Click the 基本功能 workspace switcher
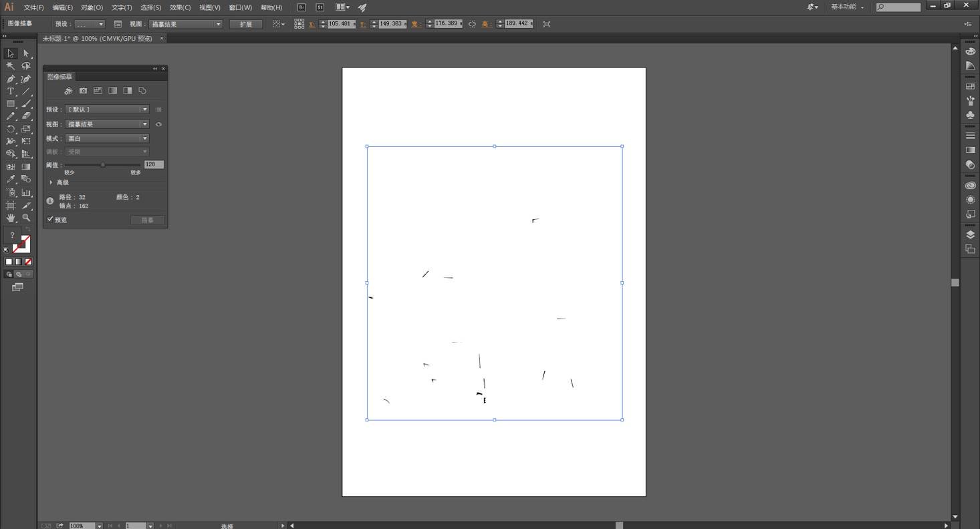The width and height of the screenshot is (980, 529). [x=847, y=7]
